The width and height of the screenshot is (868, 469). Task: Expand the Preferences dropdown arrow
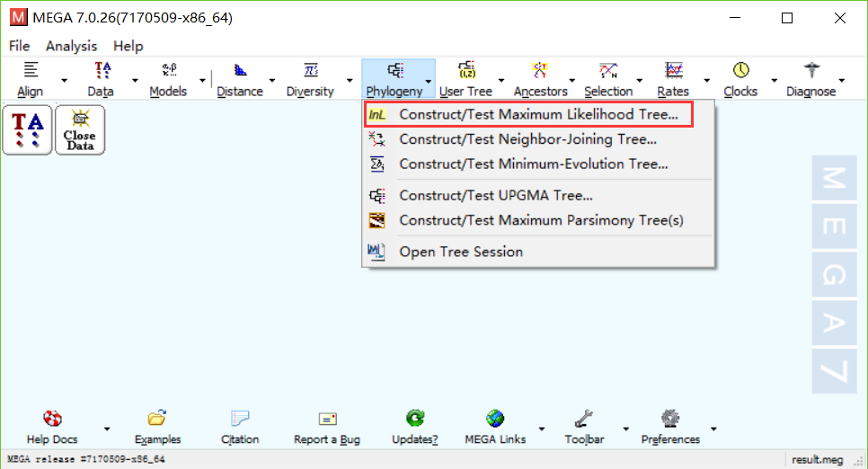713,429
